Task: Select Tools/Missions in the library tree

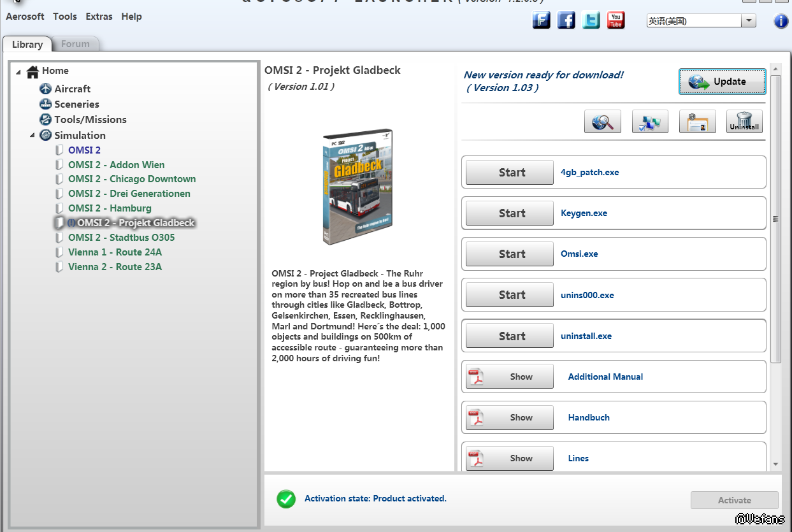Action: (90, 119)
